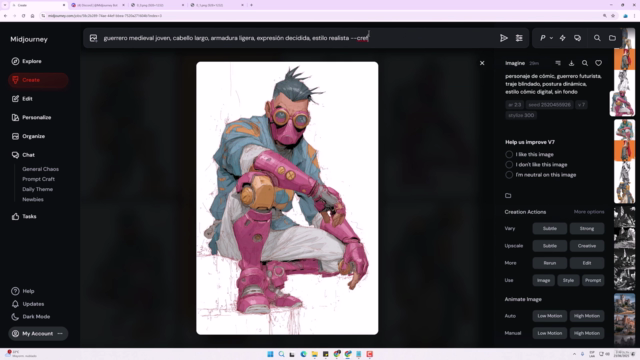Animate with Auto High Motion
Screen dimensions: 640x360
(x=587, y=316)
